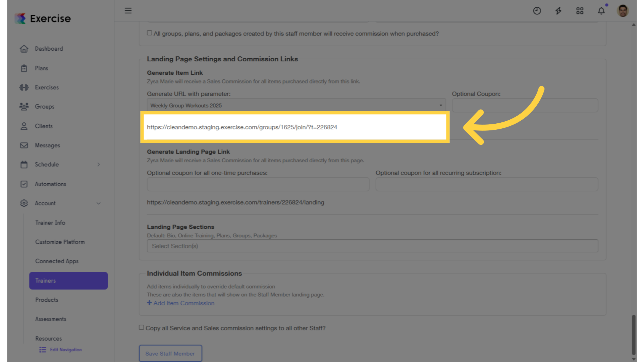Open the hamburger menu icon
Viewport: 644px width, 362px height.
(x=128, y=11)
